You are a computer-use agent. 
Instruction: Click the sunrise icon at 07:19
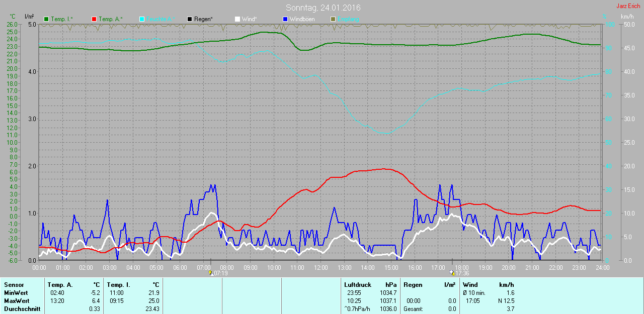tap(211, 273)
